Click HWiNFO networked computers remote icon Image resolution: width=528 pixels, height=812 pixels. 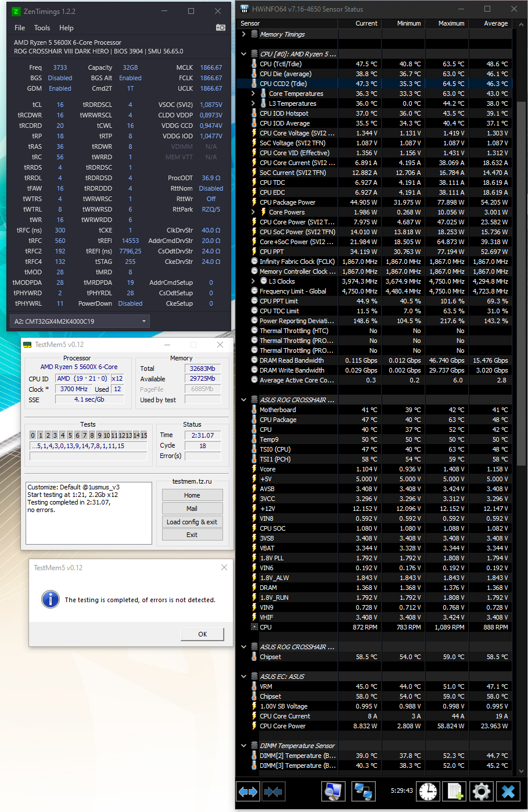click(364, 791)
